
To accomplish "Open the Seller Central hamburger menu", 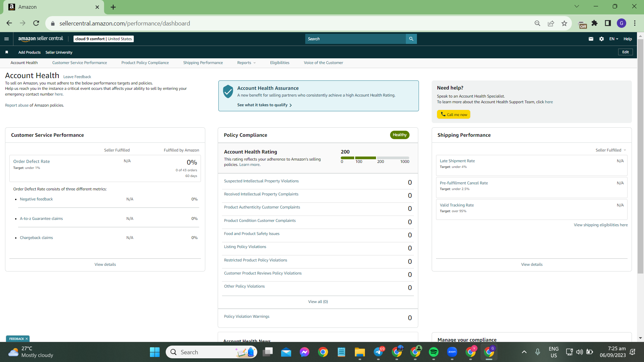I will click(x=6, y=39).
